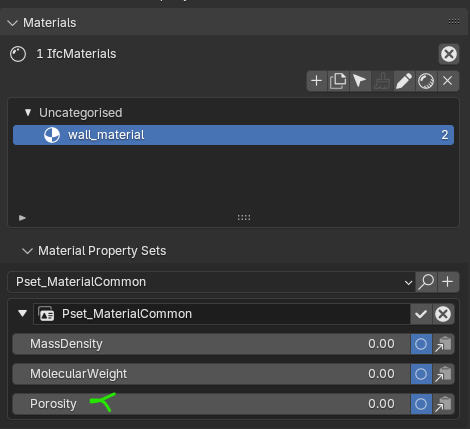Click the edit material pencil icon
Screen dimensions: 470x429
tap(404, 81)
